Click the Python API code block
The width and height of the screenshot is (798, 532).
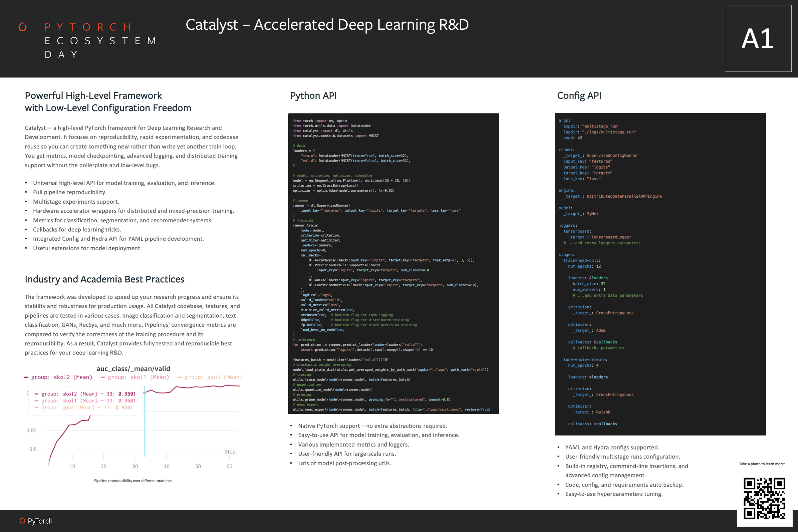393,263
